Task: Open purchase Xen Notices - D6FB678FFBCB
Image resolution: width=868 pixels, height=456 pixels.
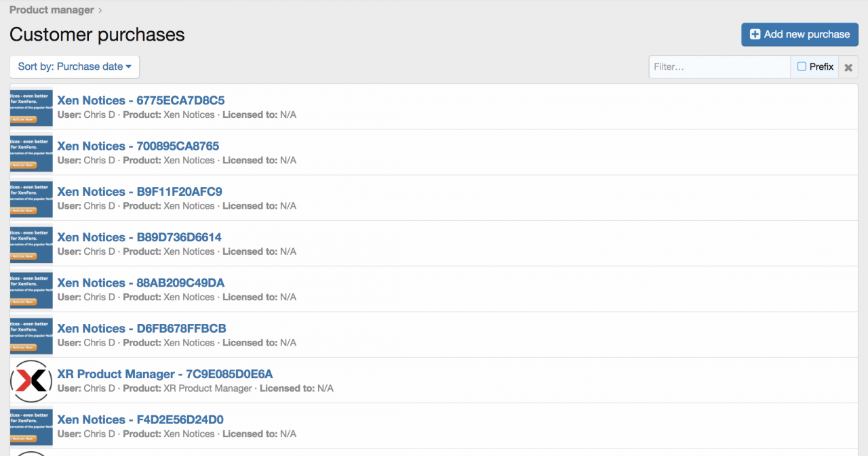Action: (141, 329)
